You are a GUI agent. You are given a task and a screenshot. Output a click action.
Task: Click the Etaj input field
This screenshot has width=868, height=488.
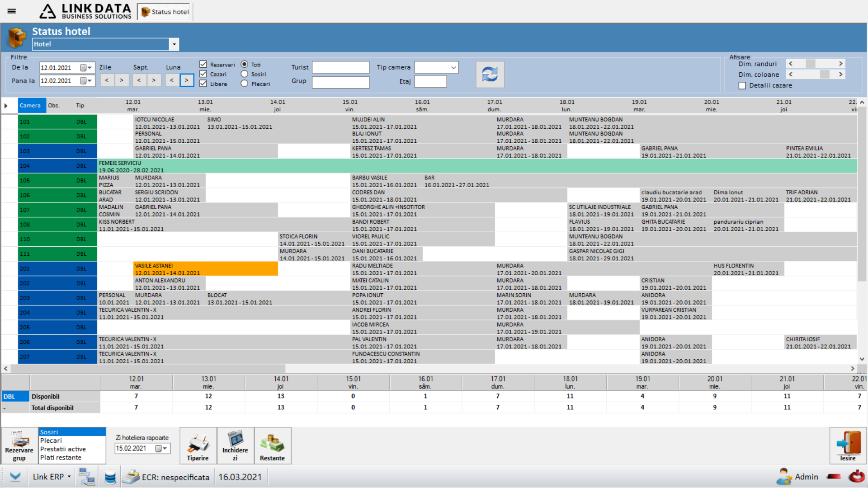click(x=430, y=81)
